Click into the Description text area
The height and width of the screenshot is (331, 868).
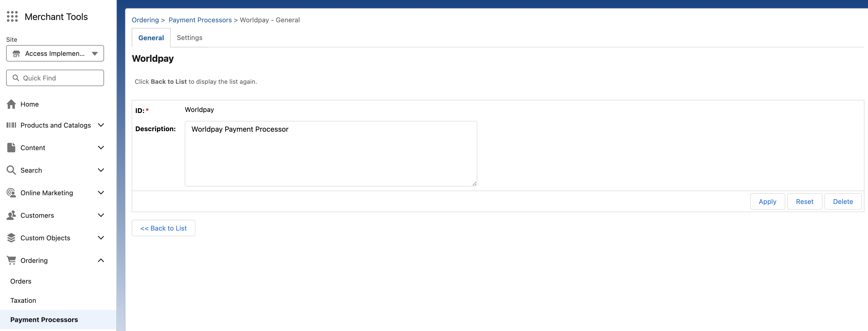click(330, 154)
